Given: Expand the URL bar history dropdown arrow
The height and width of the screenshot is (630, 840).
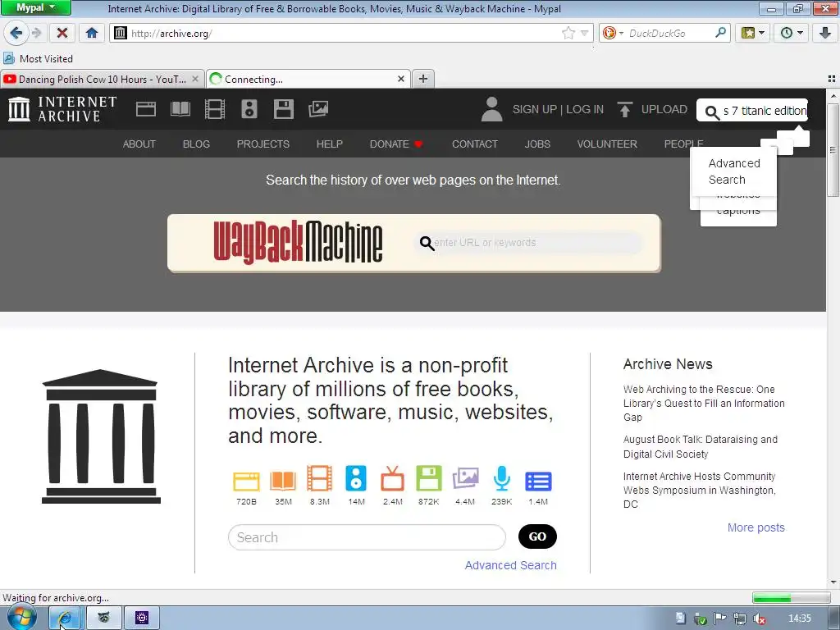Looking at the screenshot, I should point(585,33).
